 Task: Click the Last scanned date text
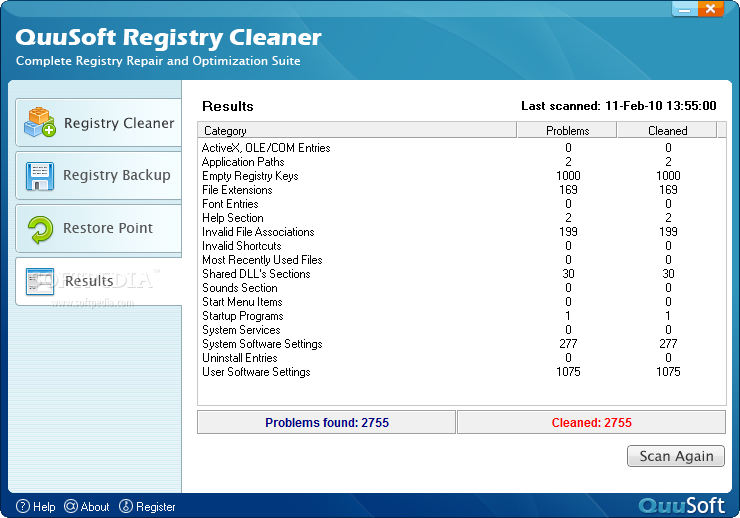618,106
